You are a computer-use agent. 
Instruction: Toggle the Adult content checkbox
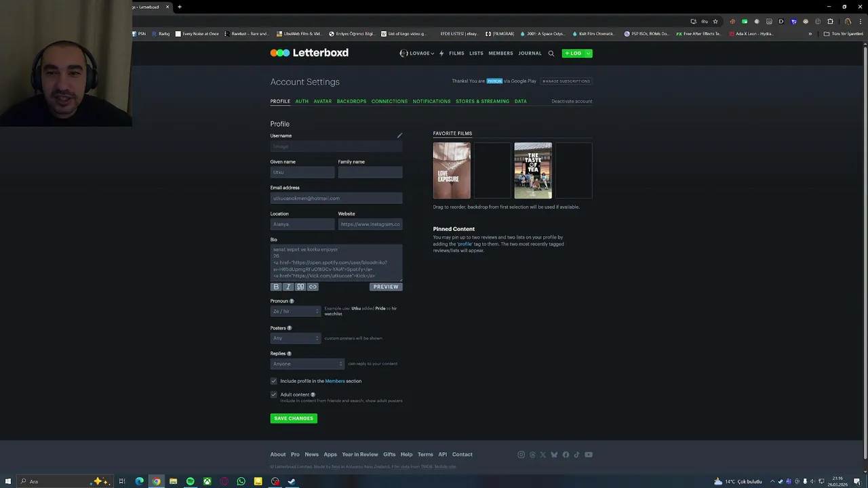pos(274,394)
